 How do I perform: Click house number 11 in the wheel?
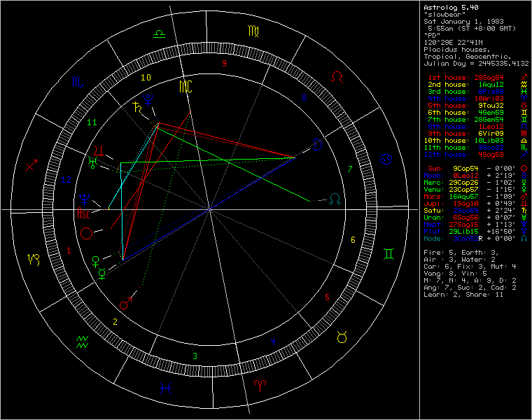92,122
